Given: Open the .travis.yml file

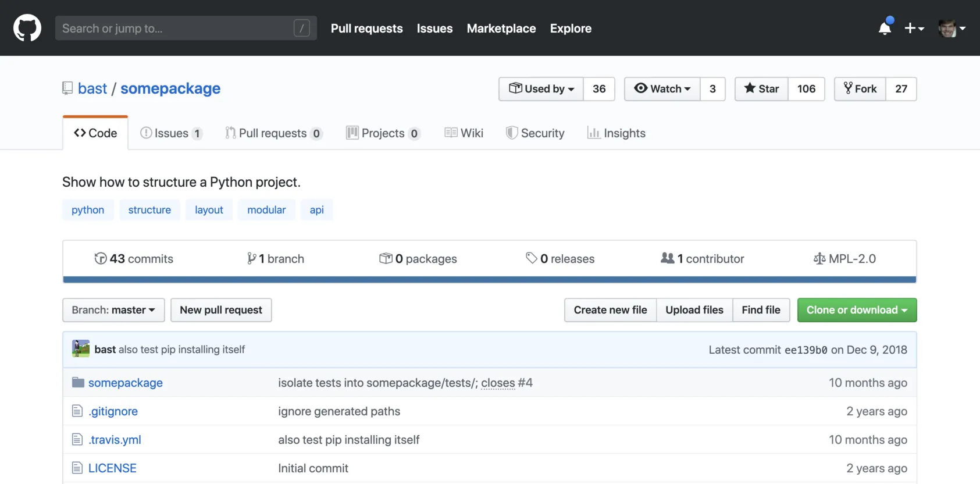Looking at the screenshot, I should click(115, 440).
